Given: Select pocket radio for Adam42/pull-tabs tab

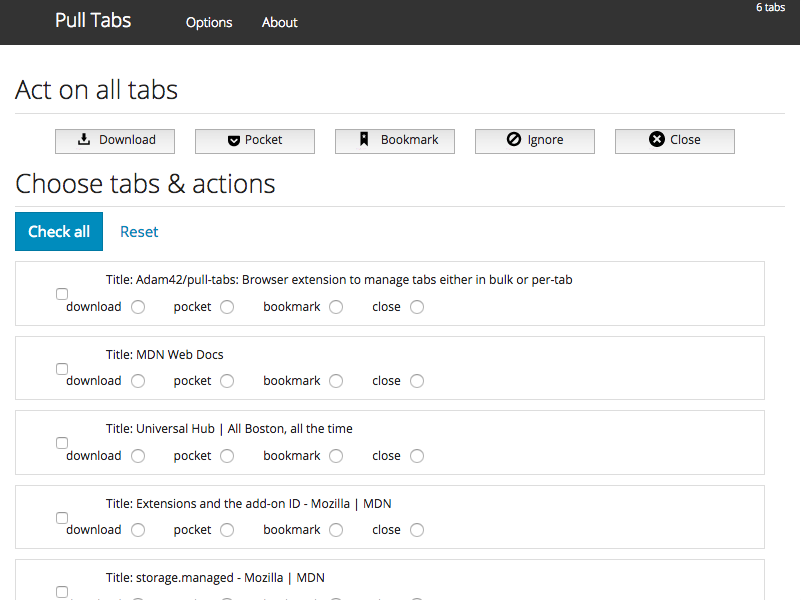Looking at the screenshot, I should pos(227,307).
